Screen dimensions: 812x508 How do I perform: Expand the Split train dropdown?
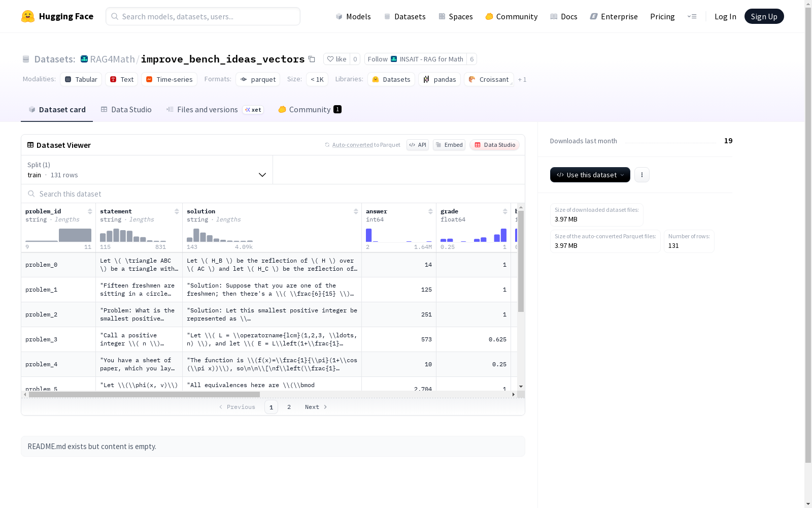tap(147, 170)
